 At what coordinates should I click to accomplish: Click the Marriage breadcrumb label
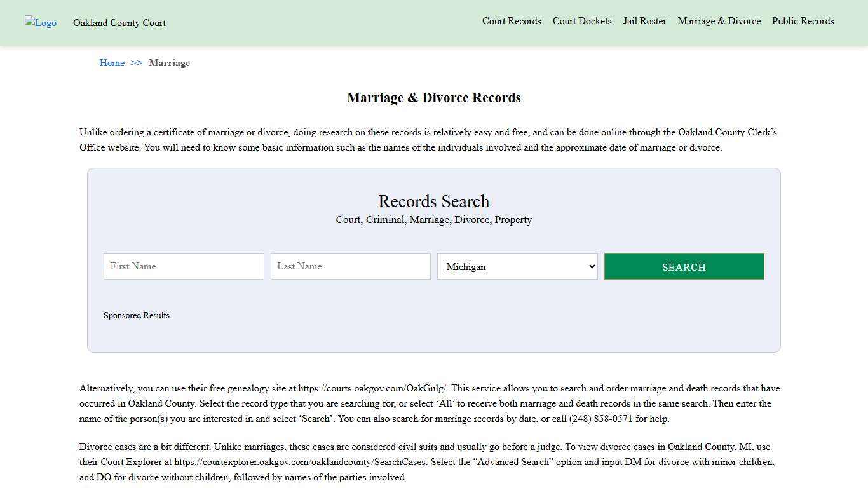click(x=169, y=63)
